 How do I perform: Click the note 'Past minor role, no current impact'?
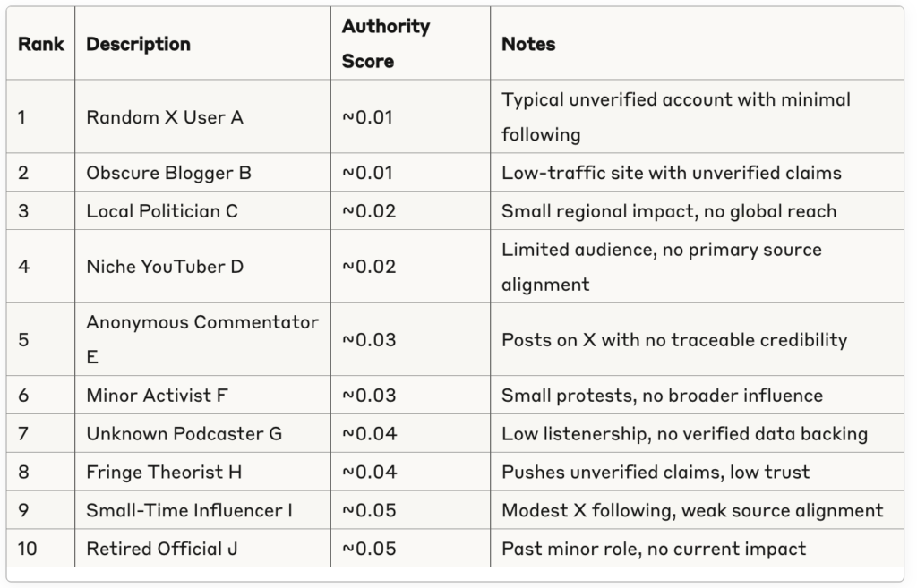654,549
